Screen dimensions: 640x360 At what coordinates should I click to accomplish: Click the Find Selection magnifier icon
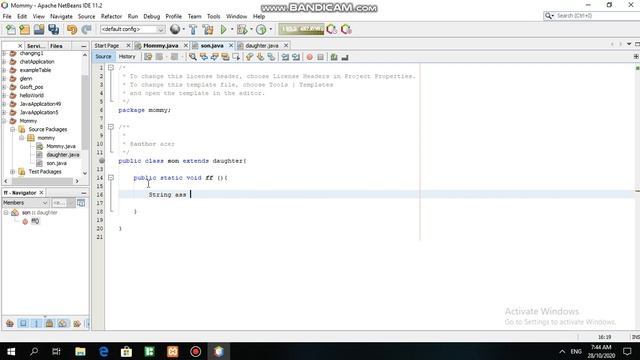192,57
